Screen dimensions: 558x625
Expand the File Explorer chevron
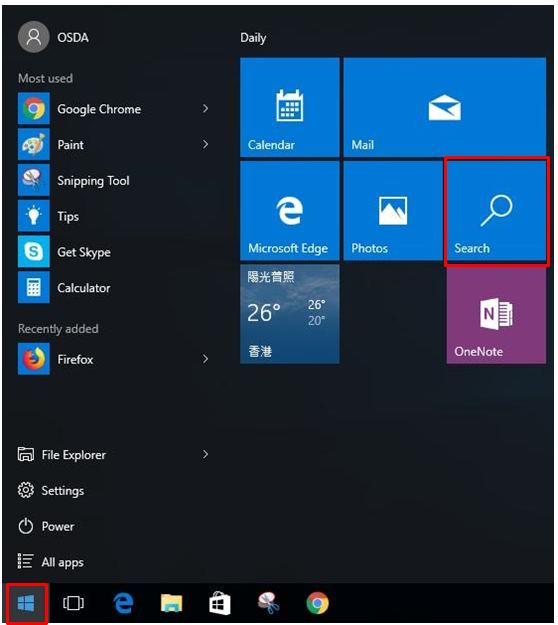click(x=205, y=454)
